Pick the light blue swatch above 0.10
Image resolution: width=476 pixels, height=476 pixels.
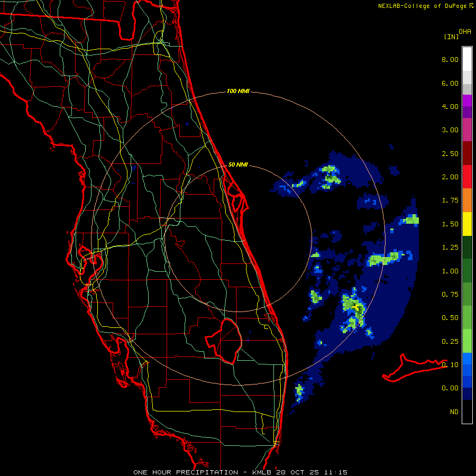(x=467, y=359)
